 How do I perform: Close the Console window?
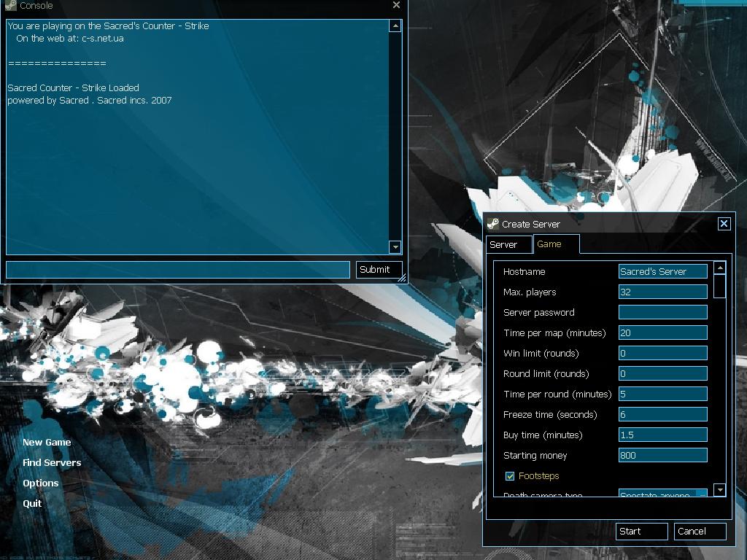396,5
